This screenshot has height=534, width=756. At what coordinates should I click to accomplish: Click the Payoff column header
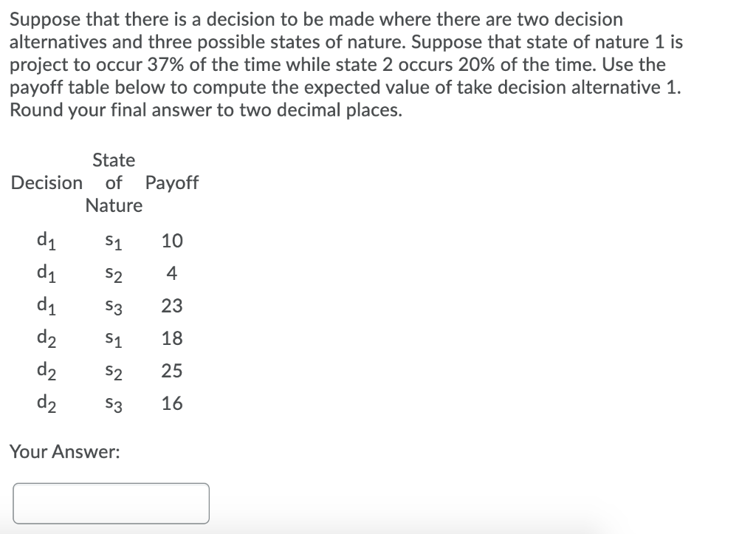pos(172,182)
